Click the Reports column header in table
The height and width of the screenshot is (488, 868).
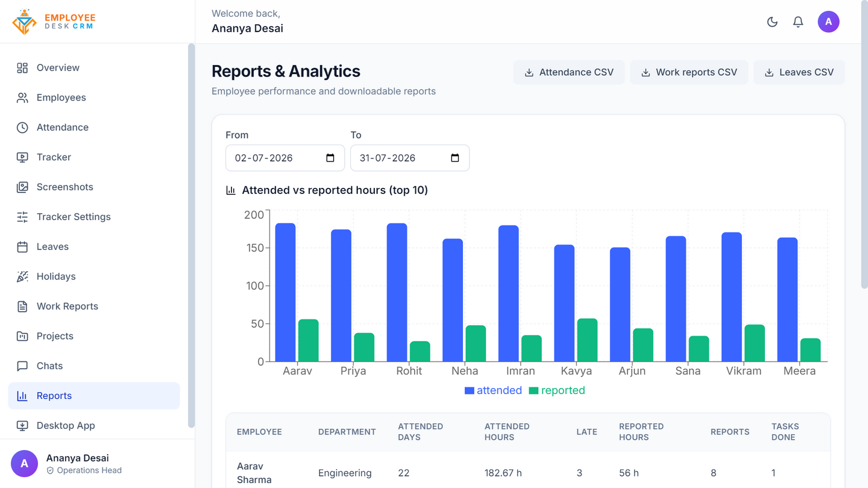point(730,432)
